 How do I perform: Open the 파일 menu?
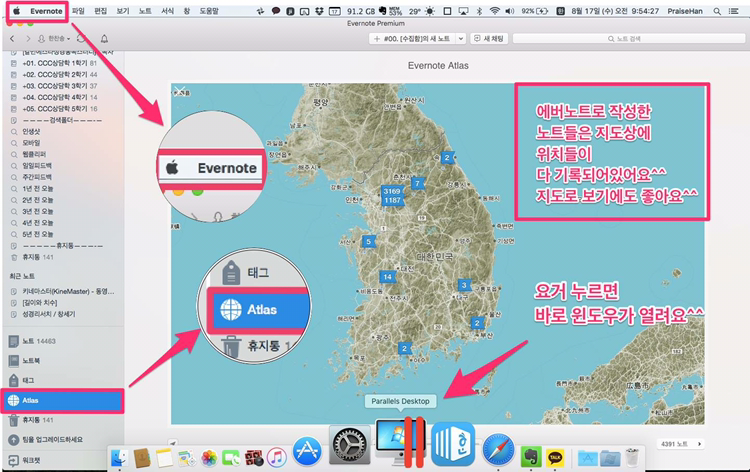(x=78, y=11)
